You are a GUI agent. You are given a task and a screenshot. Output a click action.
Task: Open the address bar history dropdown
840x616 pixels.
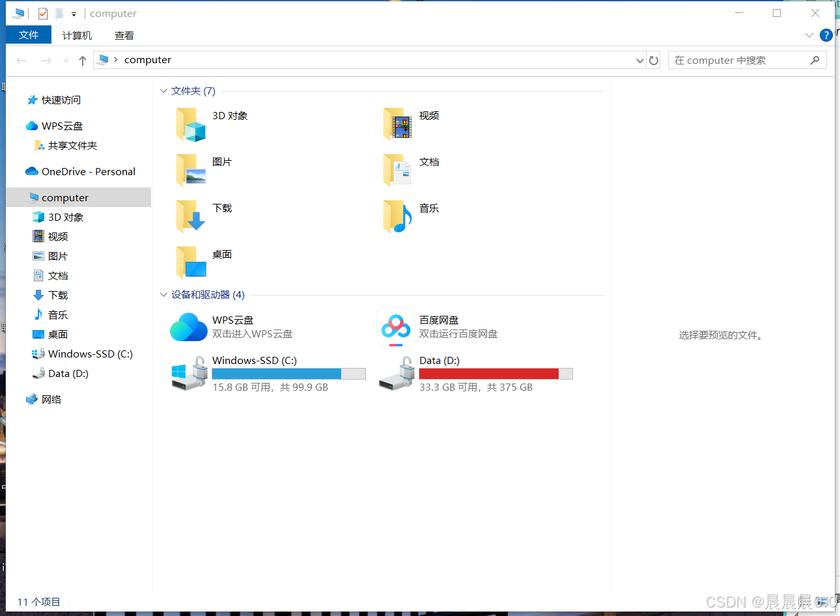[x=639, y=61]
